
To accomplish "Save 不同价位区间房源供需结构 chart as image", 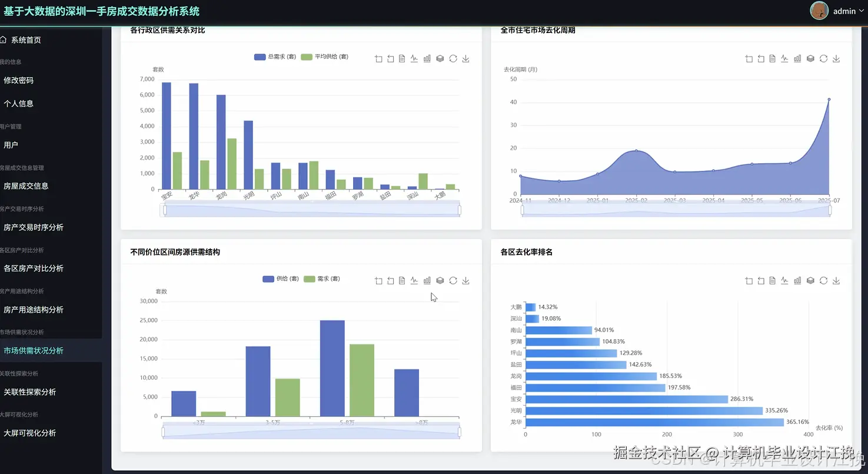I will (x=465, y=281).
